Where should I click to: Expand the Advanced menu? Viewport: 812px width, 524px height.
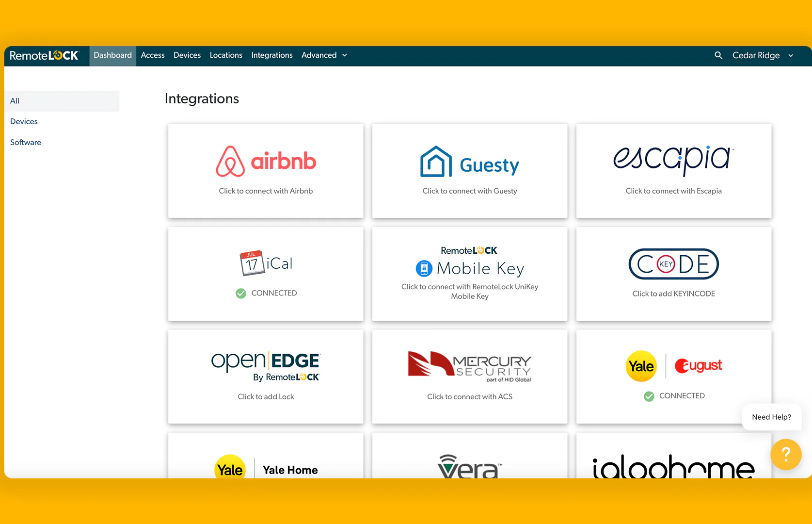[x=324, y=55]
